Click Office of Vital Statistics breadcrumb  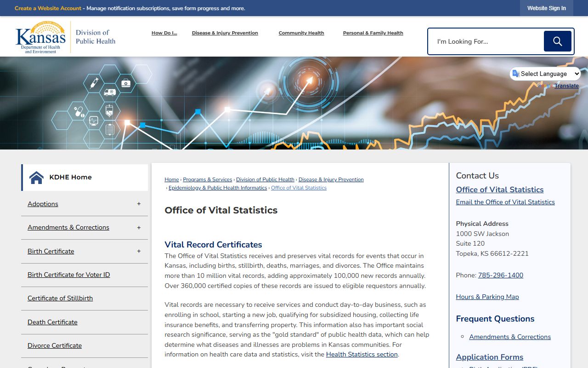pyautogui.click(x=299, y=188)
